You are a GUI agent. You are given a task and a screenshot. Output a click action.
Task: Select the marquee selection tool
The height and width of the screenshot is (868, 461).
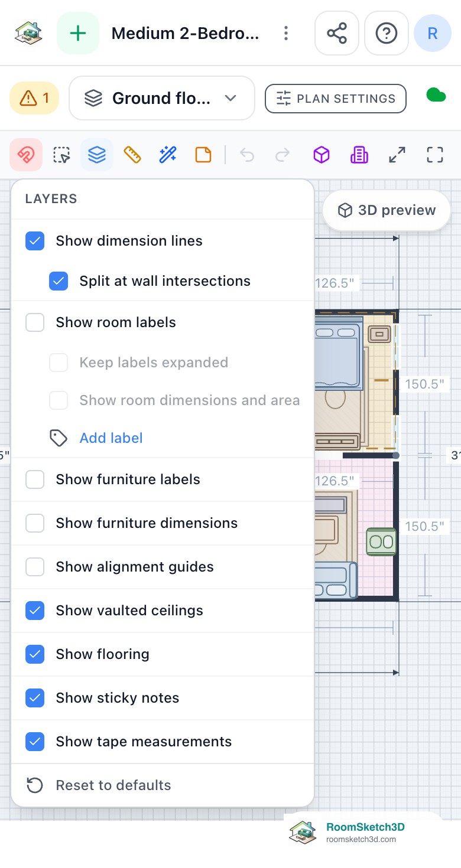tap(61, 155)
